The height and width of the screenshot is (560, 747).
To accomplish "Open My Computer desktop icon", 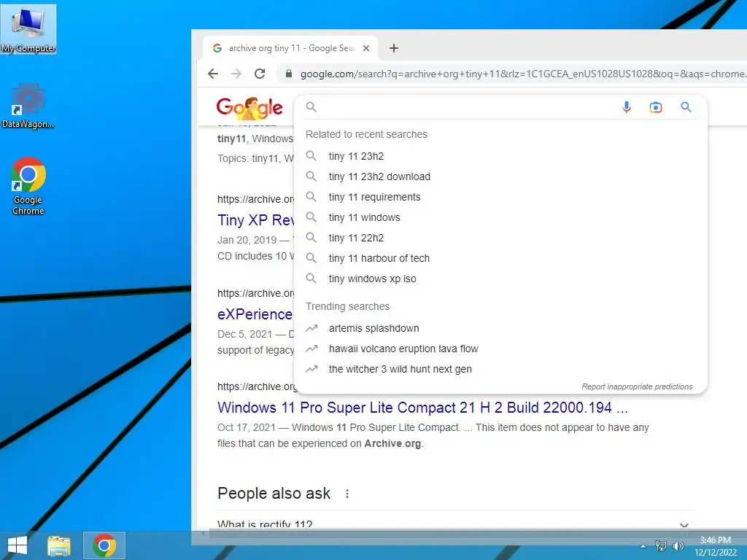I will tap(28, 29).
